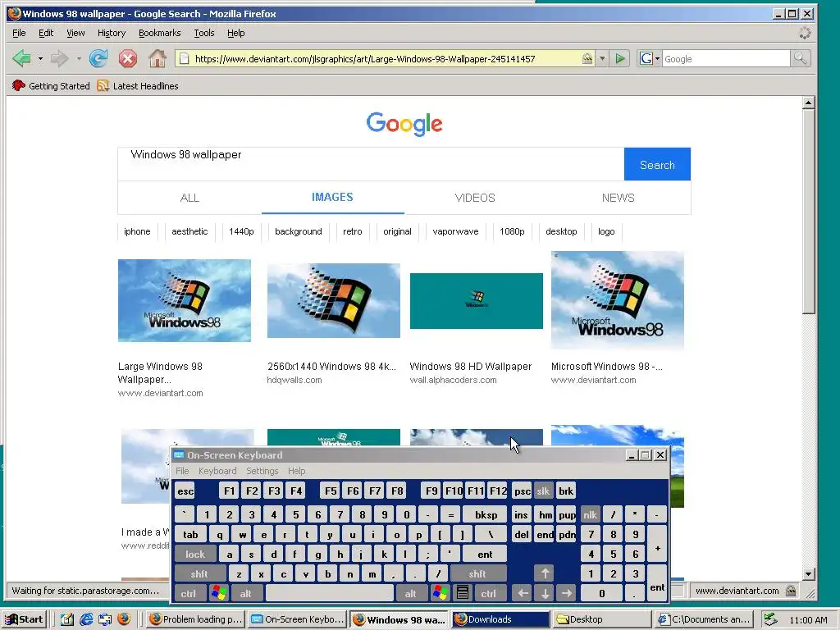Click the left arrow key on keyboard

pos(523,593)
